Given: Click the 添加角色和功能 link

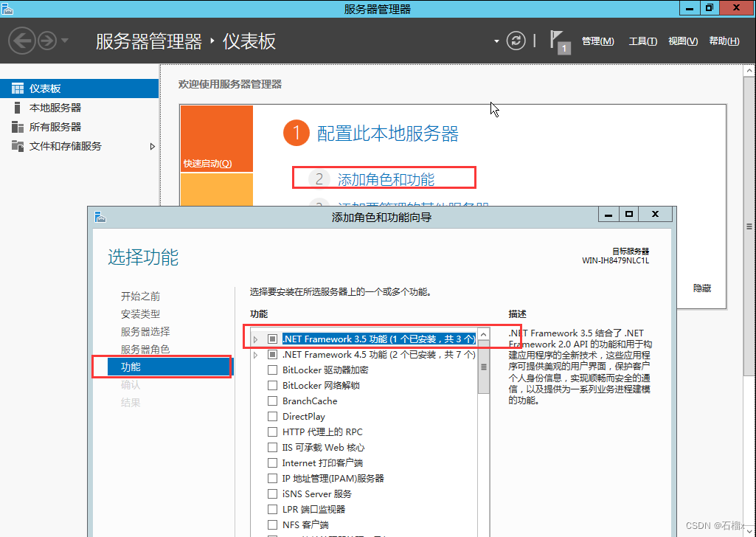Looking at the screenshot, I should (x=386, y=179).
